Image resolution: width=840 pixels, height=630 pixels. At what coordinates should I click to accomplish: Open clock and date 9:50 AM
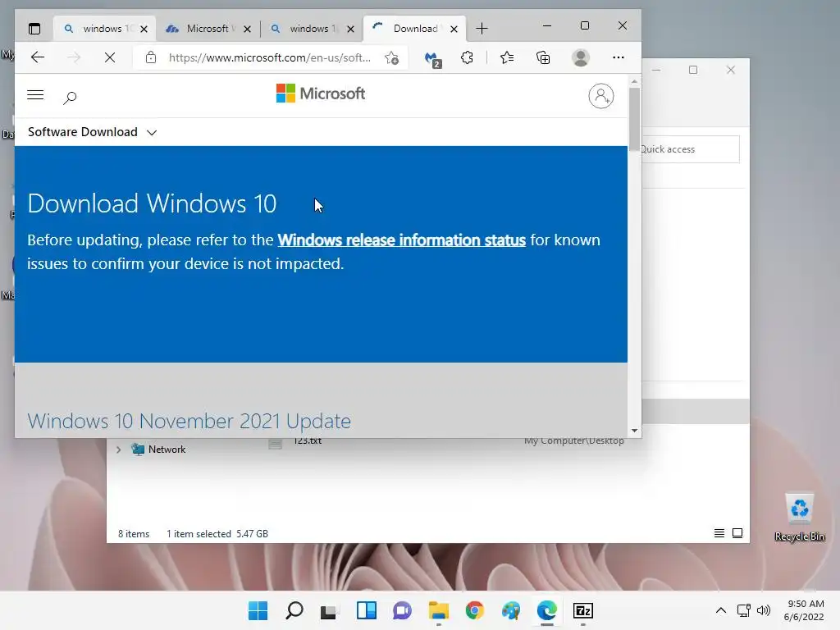click(804, 610)
